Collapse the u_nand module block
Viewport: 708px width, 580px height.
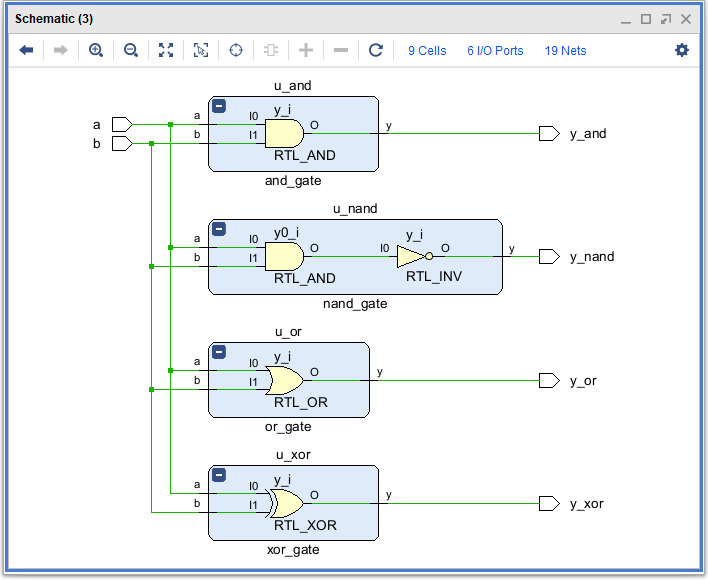coord(219,229)
